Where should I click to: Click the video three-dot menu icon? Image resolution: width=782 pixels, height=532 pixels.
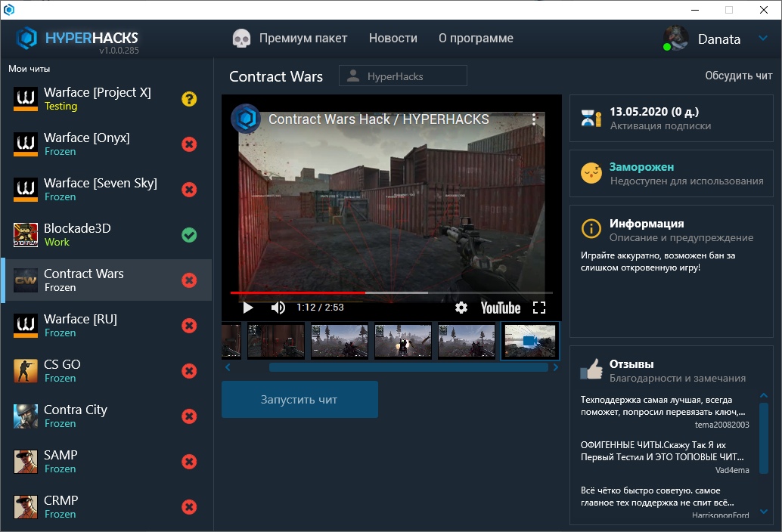point(534,119)
